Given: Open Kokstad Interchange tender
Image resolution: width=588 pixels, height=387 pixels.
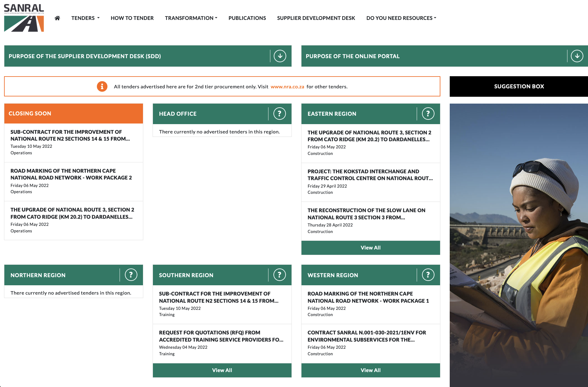Looking at the screenshot, I should pyautogui.click(x=370, y=175).
